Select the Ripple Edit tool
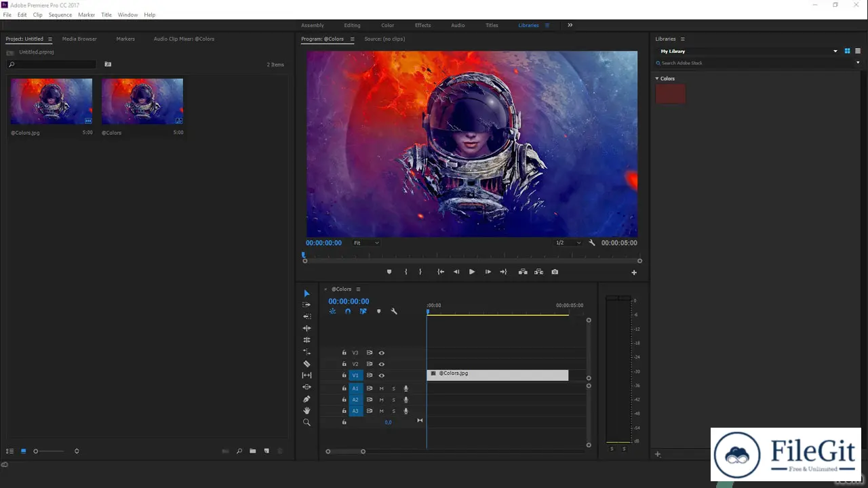Screen dimensions: 868x488 tap(307, 328)
